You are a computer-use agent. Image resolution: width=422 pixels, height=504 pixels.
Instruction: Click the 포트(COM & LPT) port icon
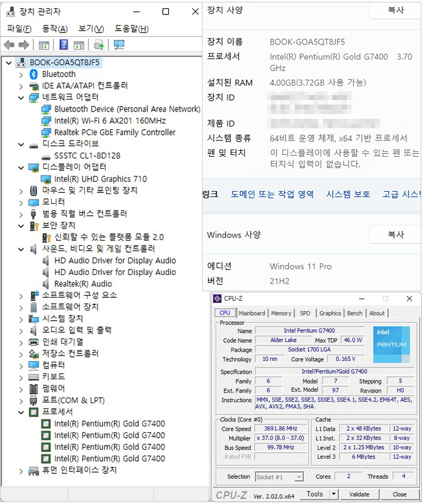point(33,400)
